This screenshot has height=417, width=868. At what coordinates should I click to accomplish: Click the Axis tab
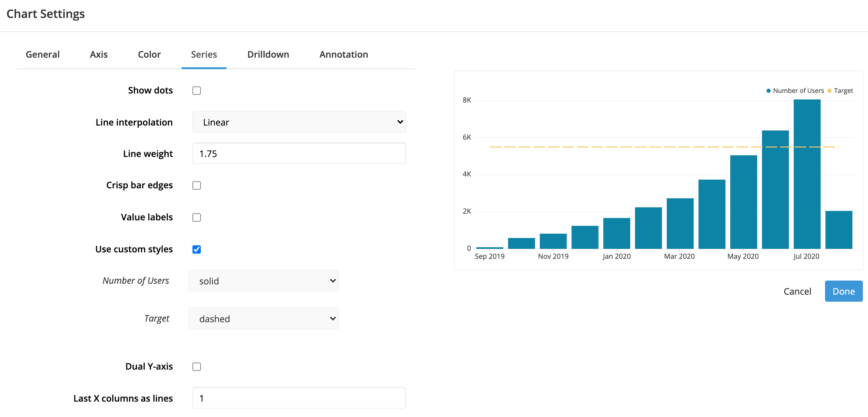(98, 54)
